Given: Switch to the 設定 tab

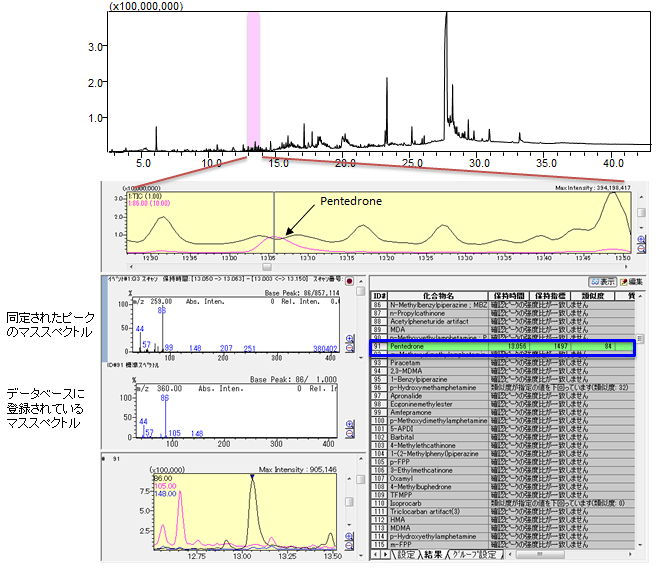Looking at the screenshot, I should click(405, 554).
